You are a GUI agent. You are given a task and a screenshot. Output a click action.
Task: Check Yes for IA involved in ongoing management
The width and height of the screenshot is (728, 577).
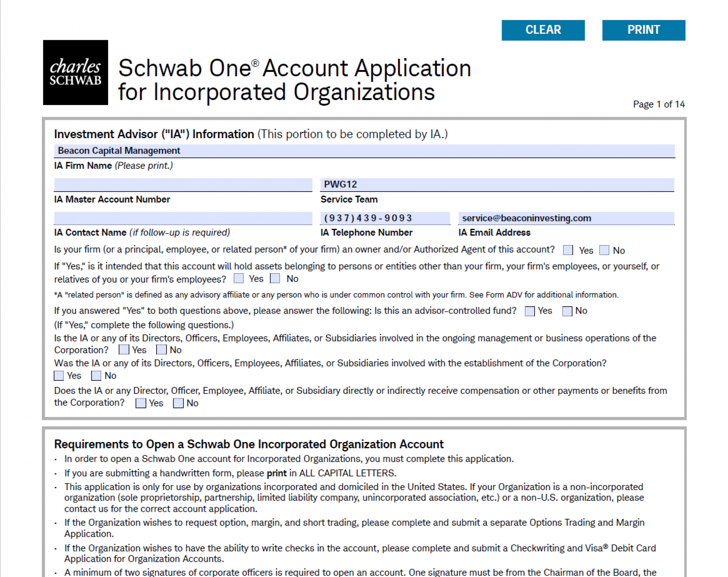point(124,349)
